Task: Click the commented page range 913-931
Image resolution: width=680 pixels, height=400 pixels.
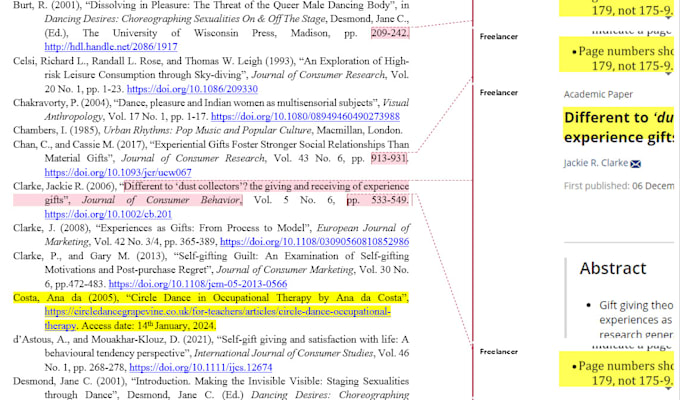Action: click(x=389, y=158)
